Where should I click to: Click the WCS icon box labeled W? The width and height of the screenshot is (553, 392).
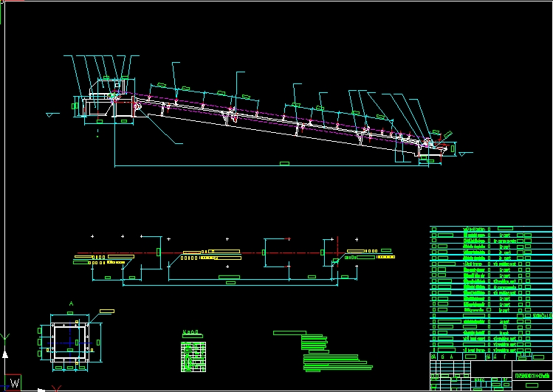click(x=15, y=383)
